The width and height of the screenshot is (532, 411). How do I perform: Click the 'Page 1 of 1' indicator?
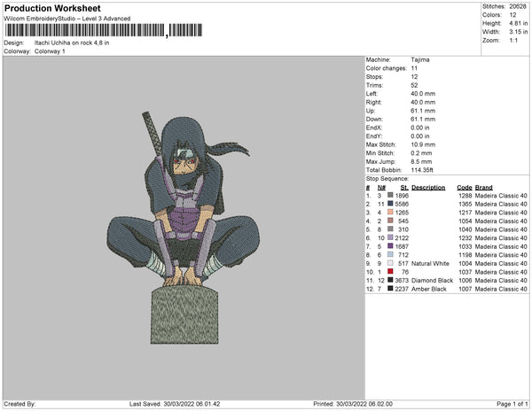pyautogui.click(x=512, y=404)
